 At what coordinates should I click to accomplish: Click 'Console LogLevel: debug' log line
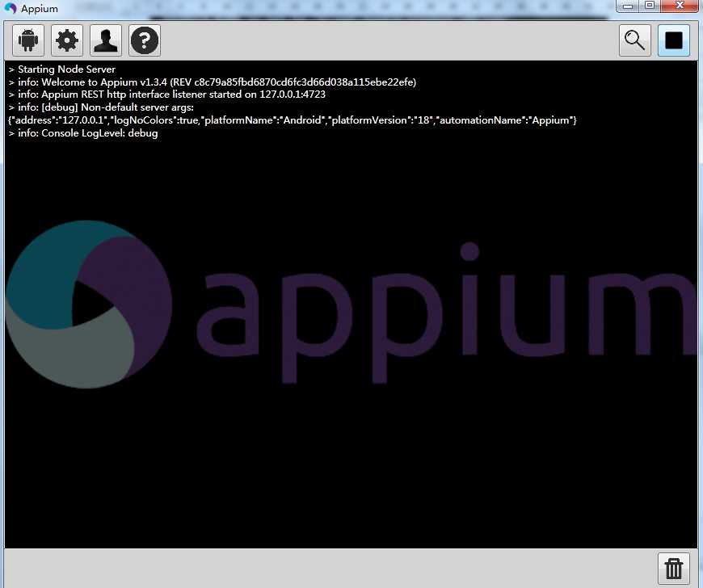point(83,133)
